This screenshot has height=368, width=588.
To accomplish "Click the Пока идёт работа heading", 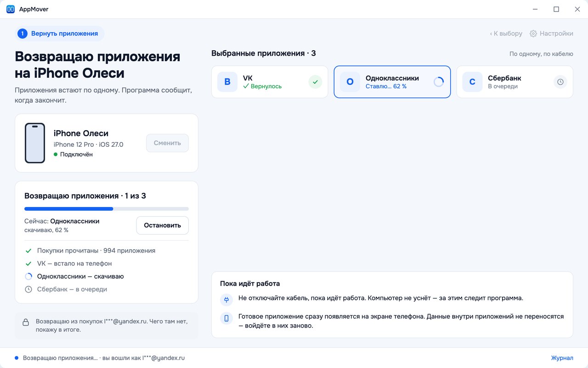I will 250,284.
